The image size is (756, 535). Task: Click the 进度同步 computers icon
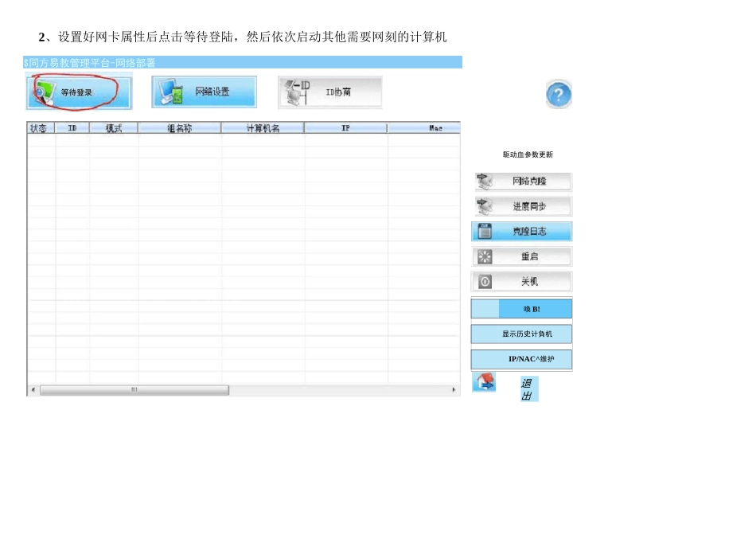tap(485, 206)
